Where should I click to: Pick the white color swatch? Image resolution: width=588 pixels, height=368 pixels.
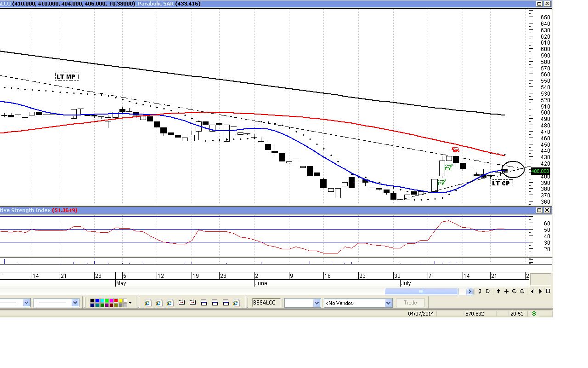[x=125, y=300]
